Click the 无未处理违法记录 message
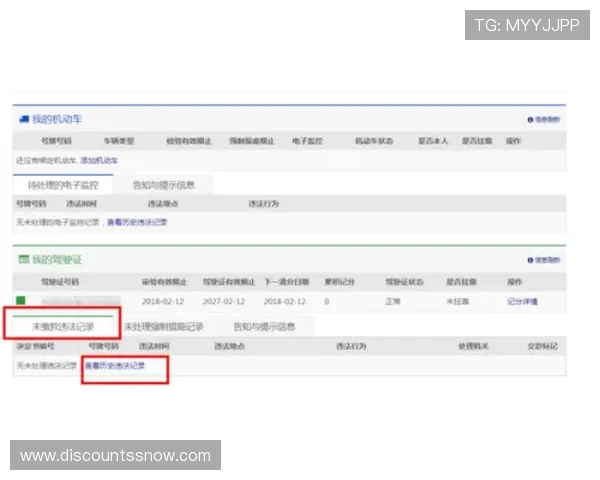Screen dimensions: 600x480 [x=47, y=366]
